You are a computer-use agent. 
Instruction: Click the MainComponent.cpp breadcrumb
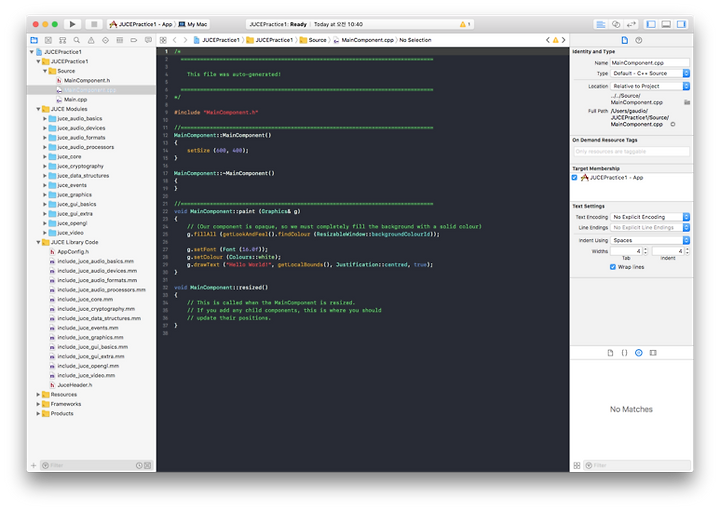point(363,40)
